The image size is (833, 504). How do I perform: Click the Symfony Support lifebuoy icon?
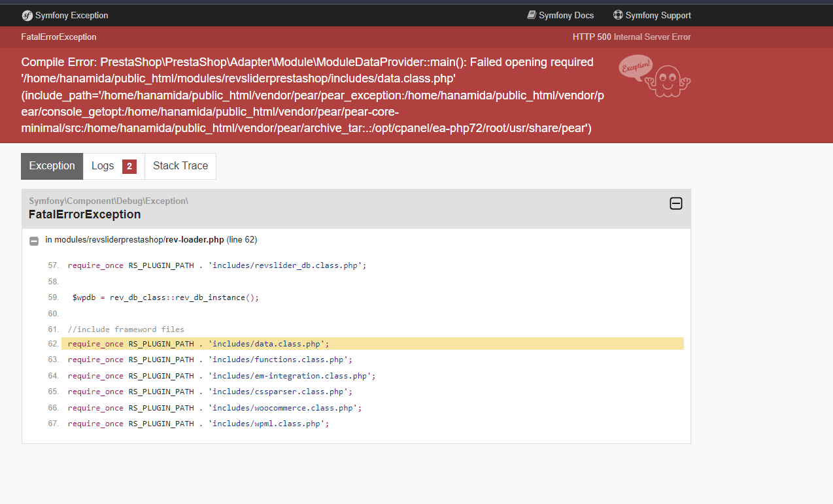(618, 15)
